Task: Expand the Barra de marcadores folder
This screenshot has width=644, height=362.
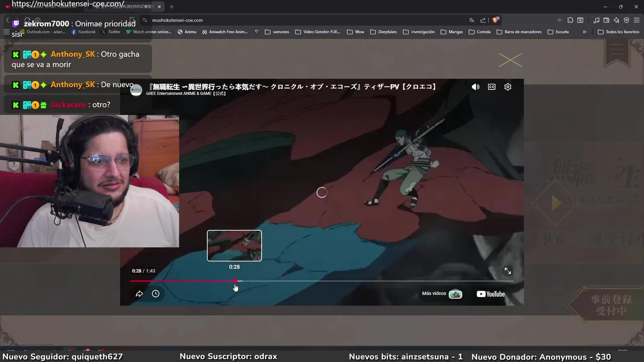Action: (x=519, y=32)
